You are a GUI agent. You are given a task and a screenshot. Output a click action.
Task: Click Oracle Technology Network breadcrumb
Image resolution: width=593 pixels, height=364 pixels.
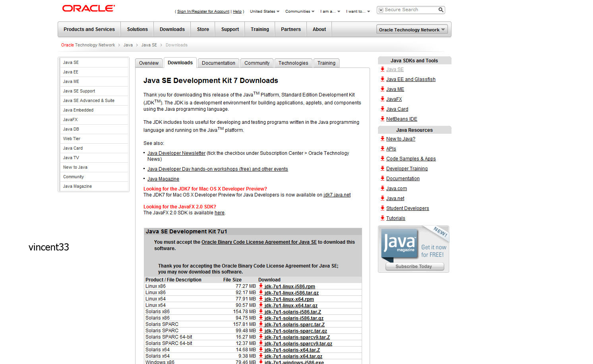pyautogui.click(x=88, y=45)
